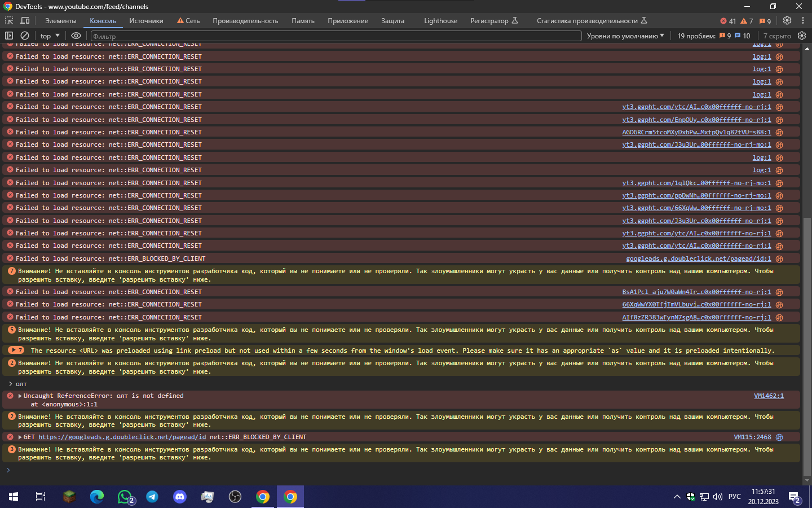812x508 pixels.
Task: Show hidden system tray icons chevron
Action: click(x=677, y=497)
